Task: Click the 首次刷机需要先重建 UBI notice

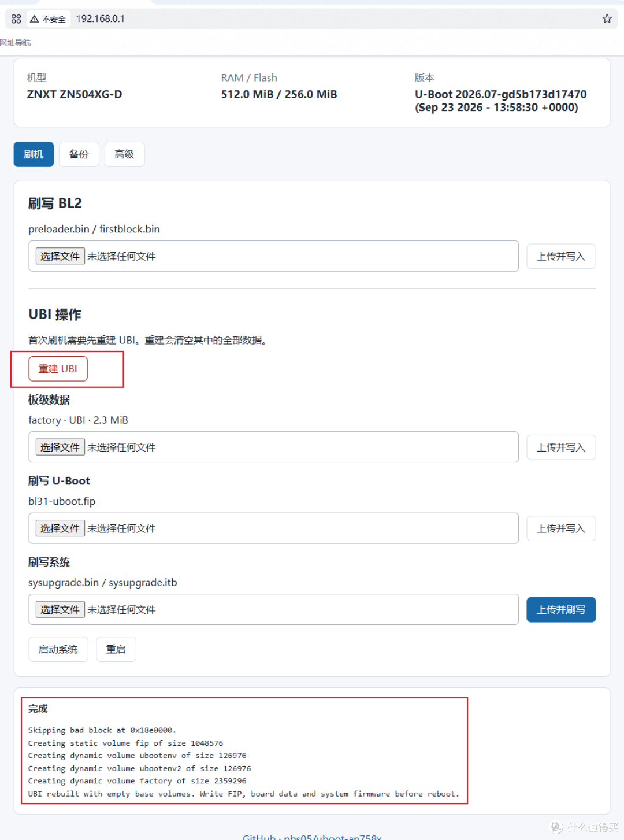Action: click(x=148, y=340)
